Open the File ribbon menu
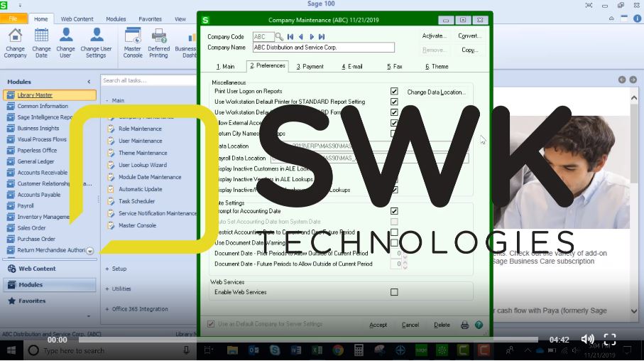The height and width of the screenshot is (361, 644). point(13,18)
